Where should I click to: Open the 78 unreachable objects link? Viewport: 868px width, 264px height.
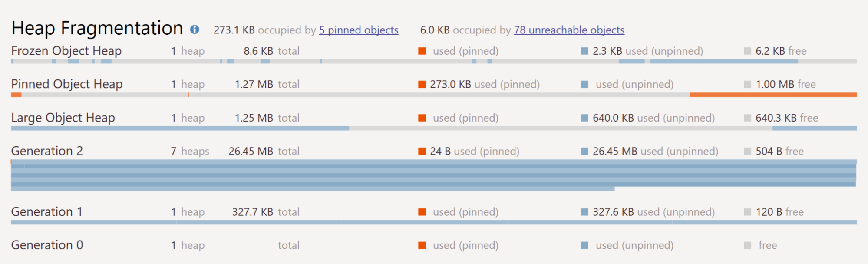coord(569,30)
